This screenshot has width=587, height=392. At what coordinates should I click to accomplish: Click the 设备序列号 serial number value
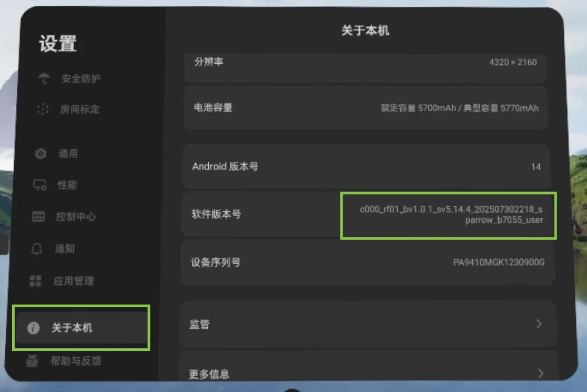498,262
